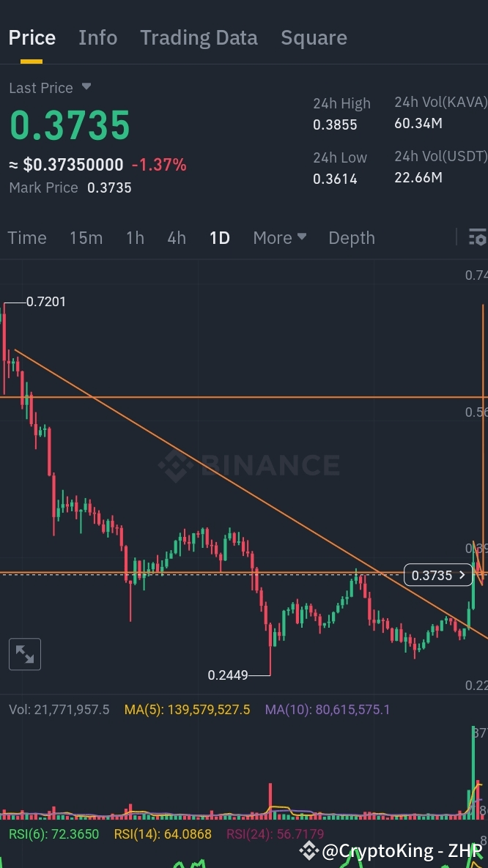Open the More timeframe dropdown
Screen dimensions: 488x868
click(x=279, y=237)
